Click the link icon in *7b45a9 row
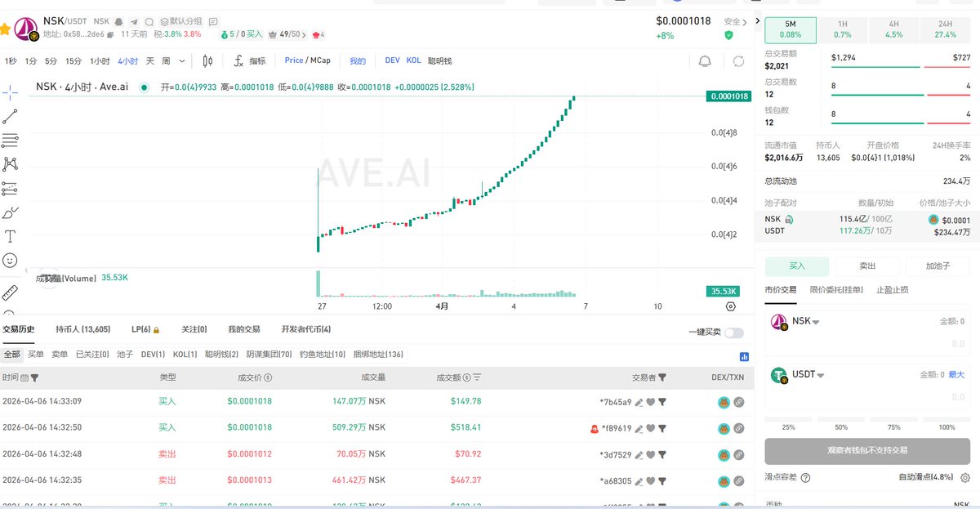 click(738, 402)
